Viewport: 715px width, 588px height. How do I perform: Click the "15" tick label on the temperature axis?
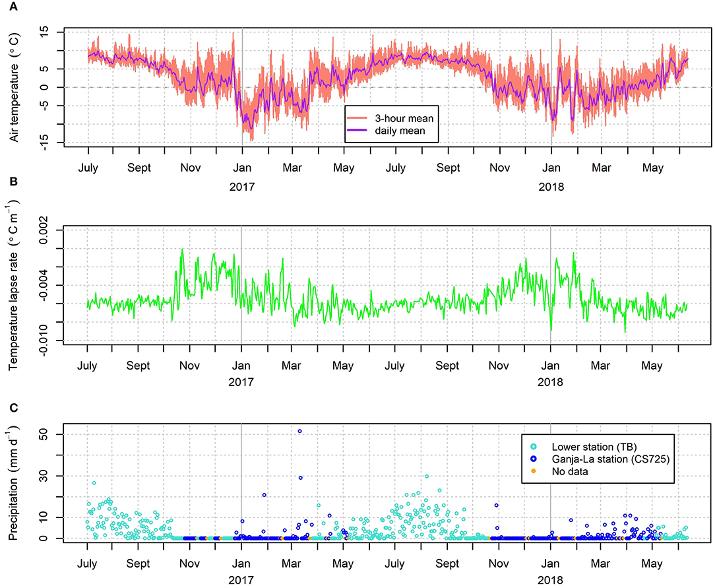pos(44,32)
